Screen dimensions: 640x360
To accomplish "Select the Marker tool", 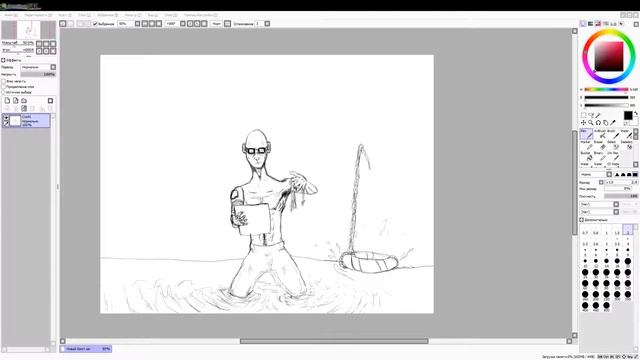I will (586, 145).
